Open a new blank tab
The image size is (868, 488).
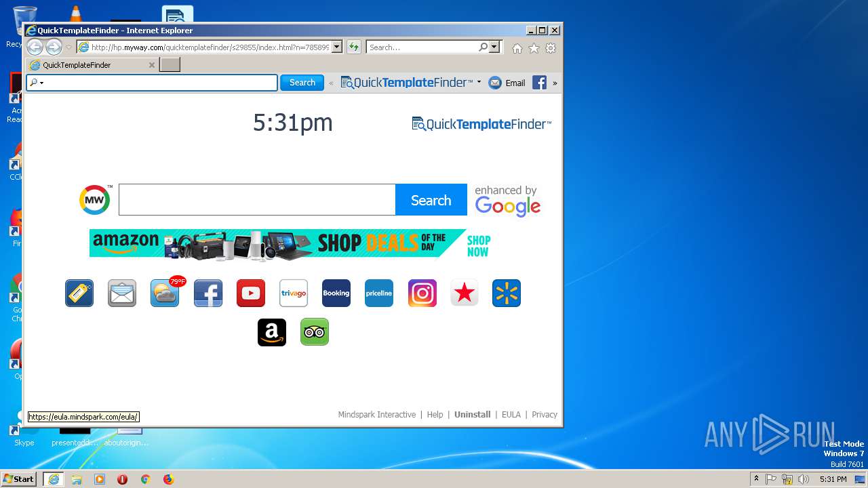170,65
